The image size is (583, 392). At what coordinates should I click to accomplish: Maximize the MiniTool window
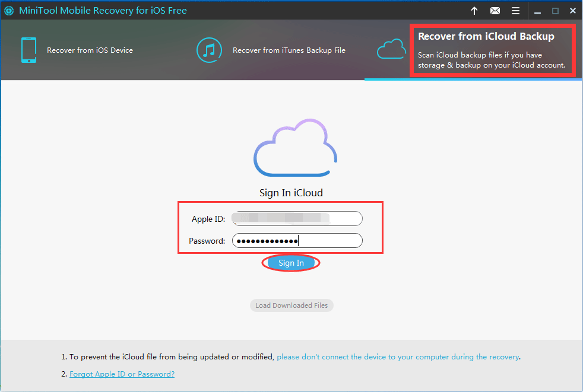point(555,11)
